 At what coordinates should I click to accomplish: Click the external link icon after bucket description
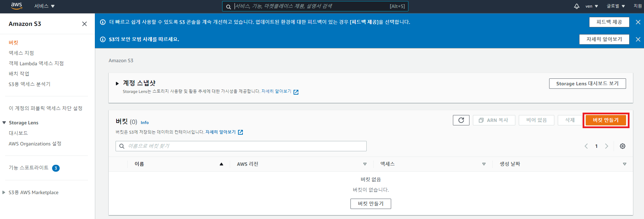click(x=240, y=132)
